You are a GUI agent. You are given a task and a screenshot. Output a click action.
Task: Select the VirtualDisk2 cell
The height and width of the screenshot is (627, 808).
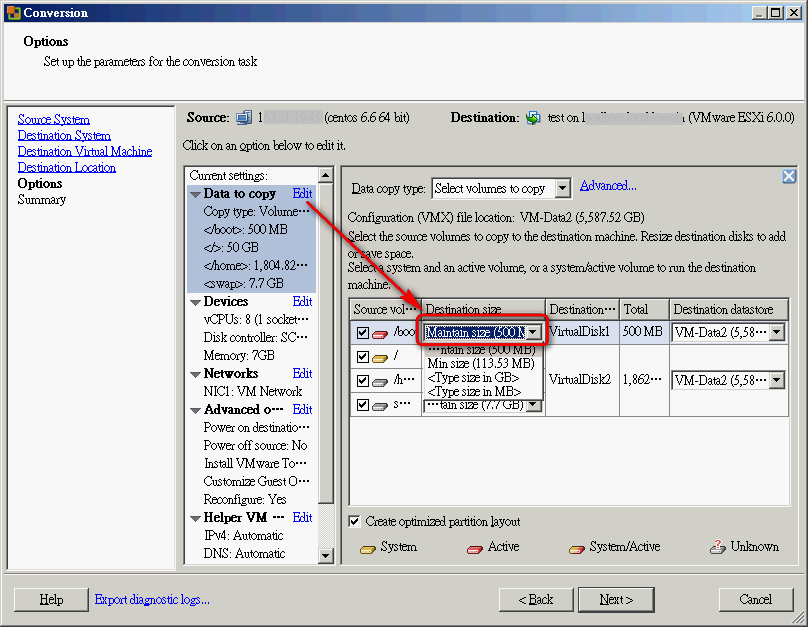(582, 380)
